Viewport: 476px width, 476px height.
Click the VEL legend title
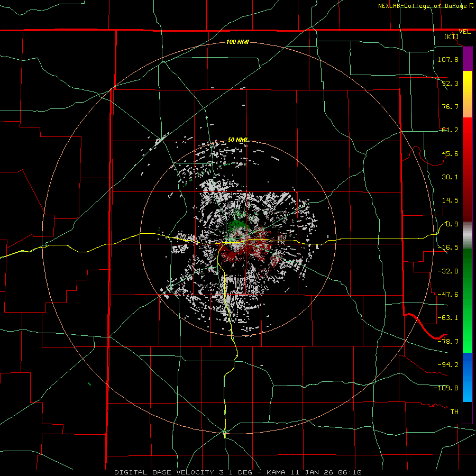tap(464, 32)
